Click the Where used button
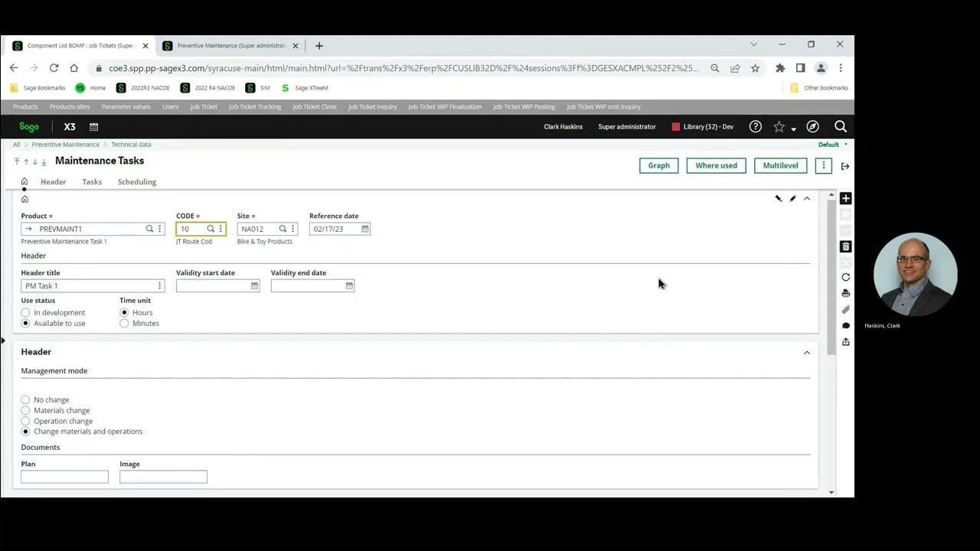 (716, 165)
